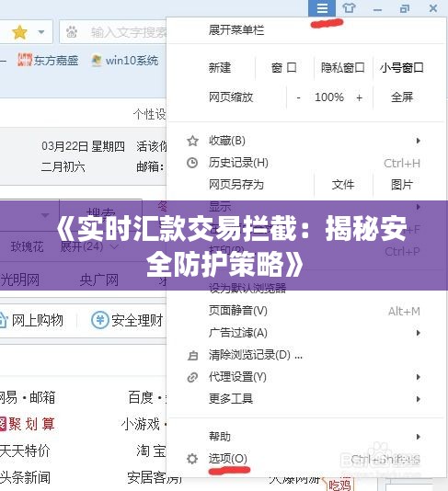This screenshot has width=448, height=491.
Task: Click the broom icon beside 清除浏览记录(D)
Action: pos(192,356)
